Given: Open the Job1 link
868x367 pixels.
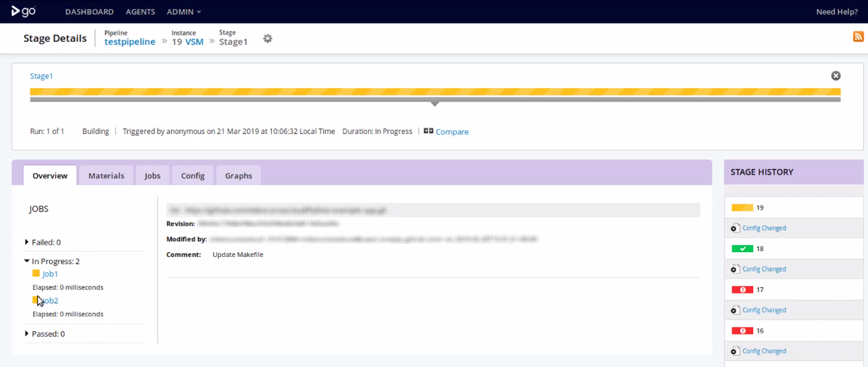Looking at the screenshot, I should pyautogui.click(x=50, y=274).
